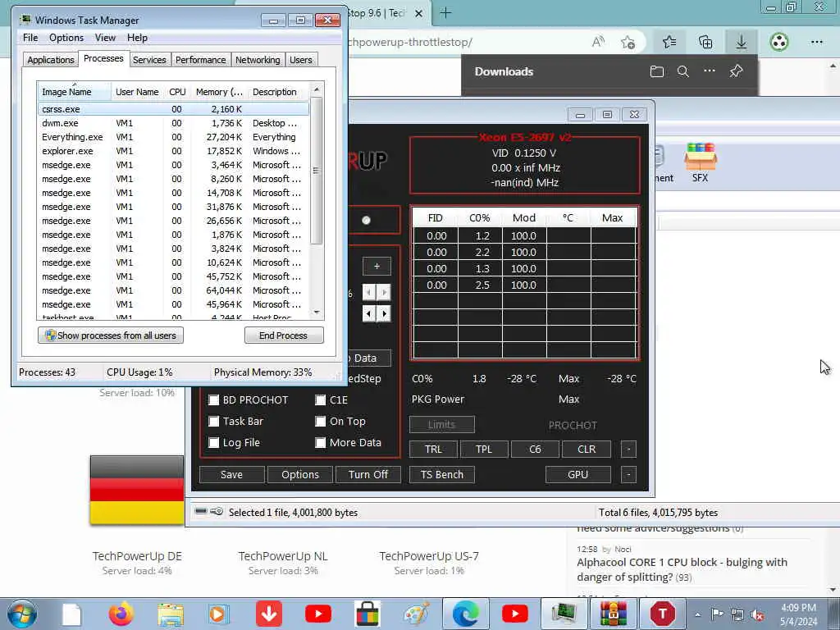This screenshot has width=840, height=630.
Task: Select the profile radio button in ThrottleStop
Action: point(367,220)
